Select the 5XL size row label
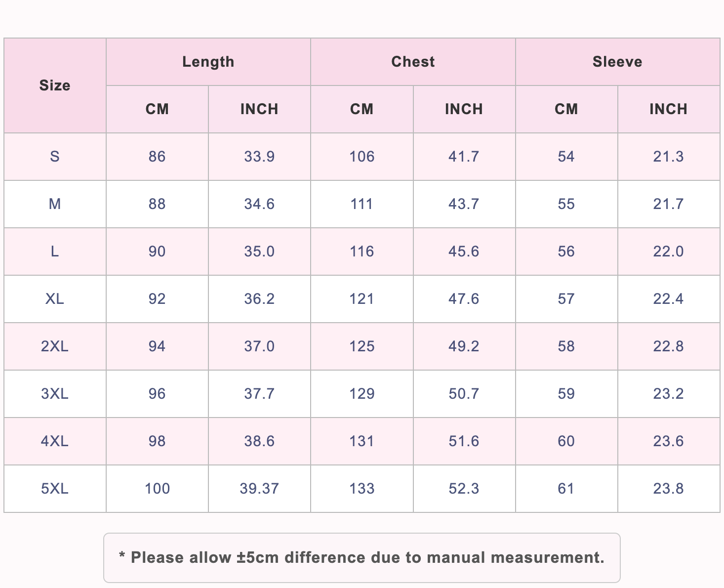The width and height of the screenshot is (724, 588). pos(55,489)
